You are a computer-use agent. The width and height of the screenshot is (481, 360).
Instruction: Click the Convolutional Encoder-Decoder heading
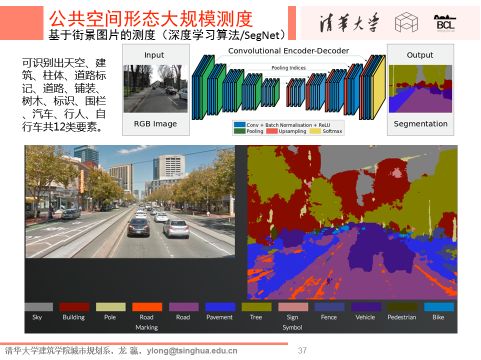289,51
